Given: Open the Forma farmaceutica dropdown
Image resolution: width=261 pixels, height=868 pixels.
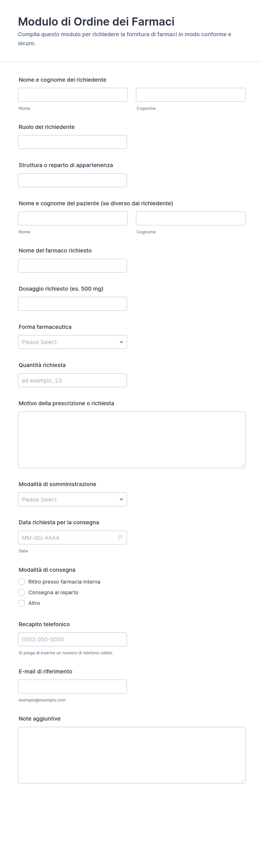Looking at the screenshot, I should (x=72, y=342).
